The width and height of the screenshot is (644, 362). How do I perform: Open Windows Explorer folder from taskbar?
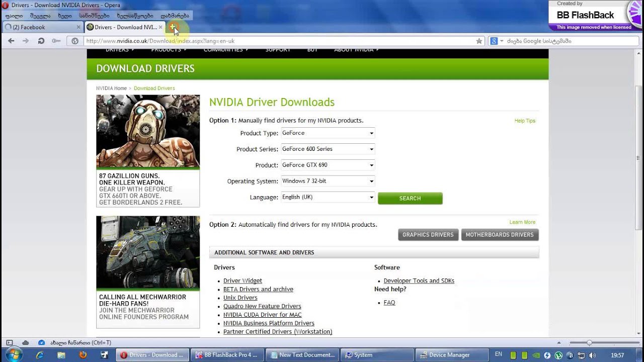tap(61, 355)
